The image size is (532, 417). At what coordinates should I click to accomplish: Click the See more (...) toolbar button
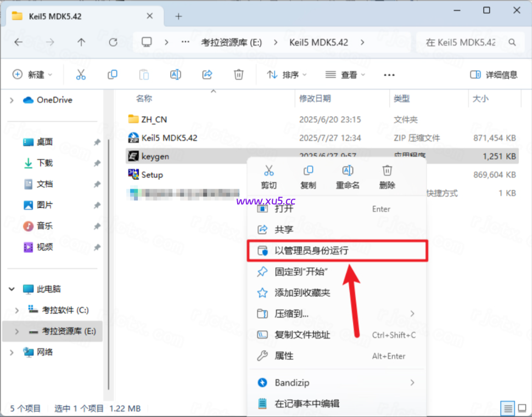point(389,74)
